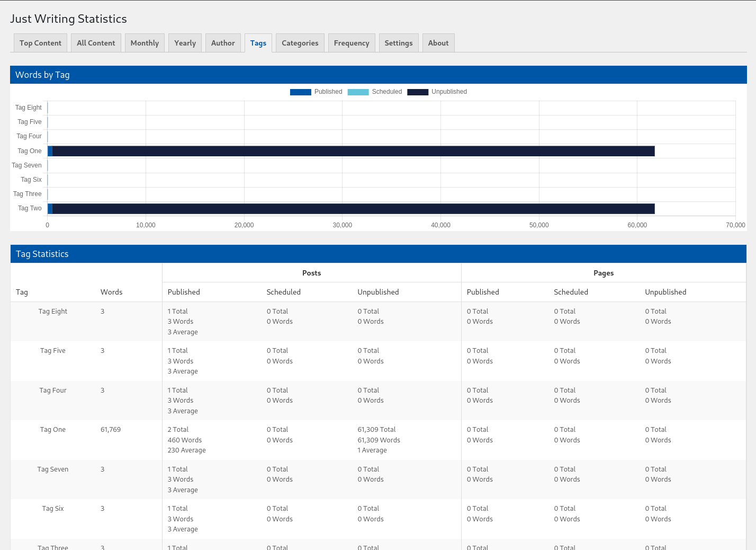Click the Tag One unpublished bar
The width and height of the screenshot is (756, 550).
pyautogui.click(x=353, y=151)
